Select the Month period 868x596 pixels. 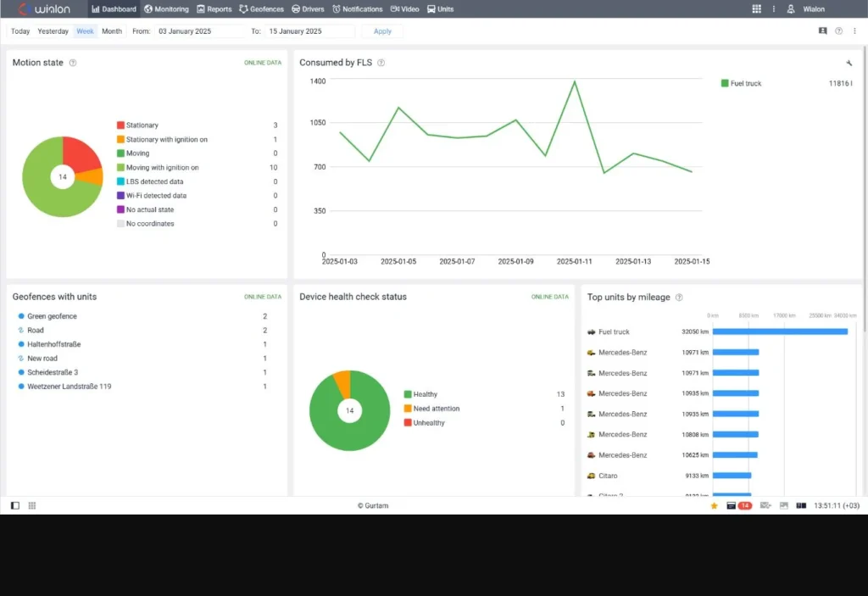[112, 31]
